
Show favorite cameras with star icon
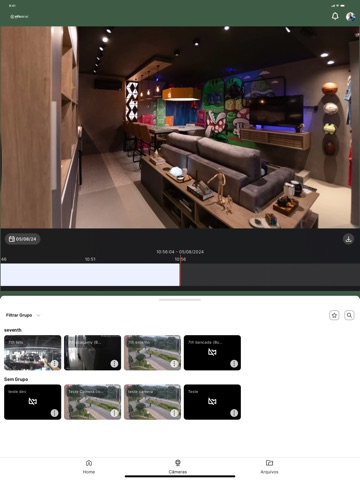click(x=334, y=315)
